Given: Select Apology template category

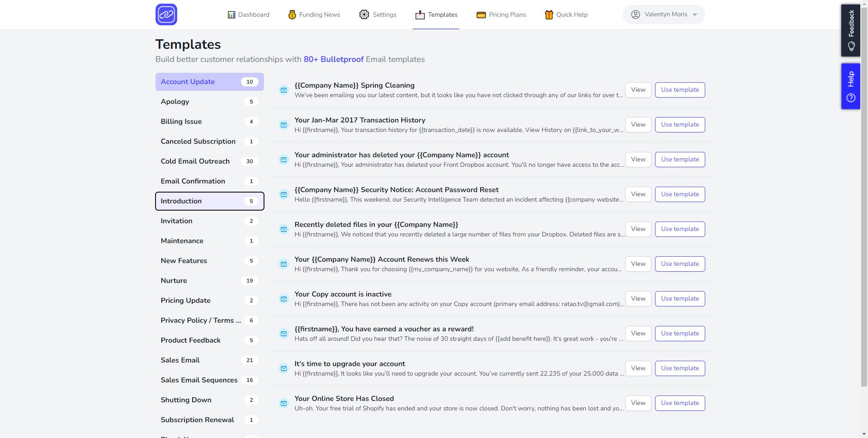Looking at the screenshot, I should point(209,102).
